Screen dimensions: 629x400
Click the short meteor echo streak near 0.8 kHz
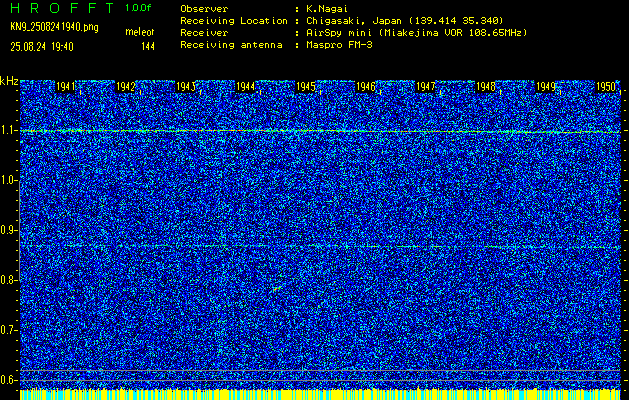(276, 288)
